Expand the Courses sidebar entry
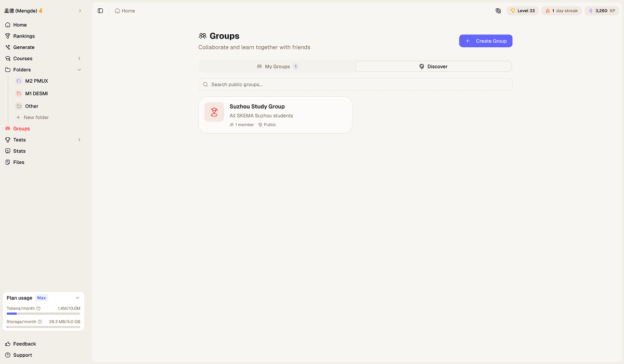The image size is (624, 364). pyautogui.click(x=79, y=58)
